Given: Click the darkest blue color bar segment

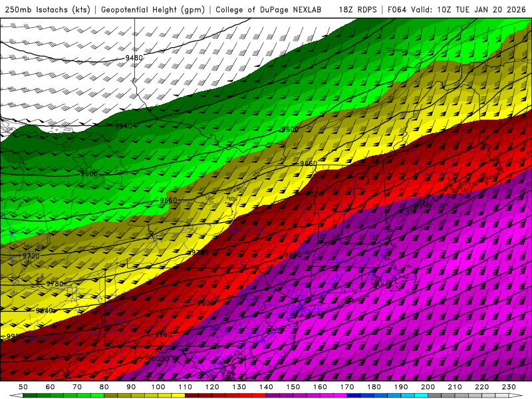Looking at the screenshot, I should [354, 396].
